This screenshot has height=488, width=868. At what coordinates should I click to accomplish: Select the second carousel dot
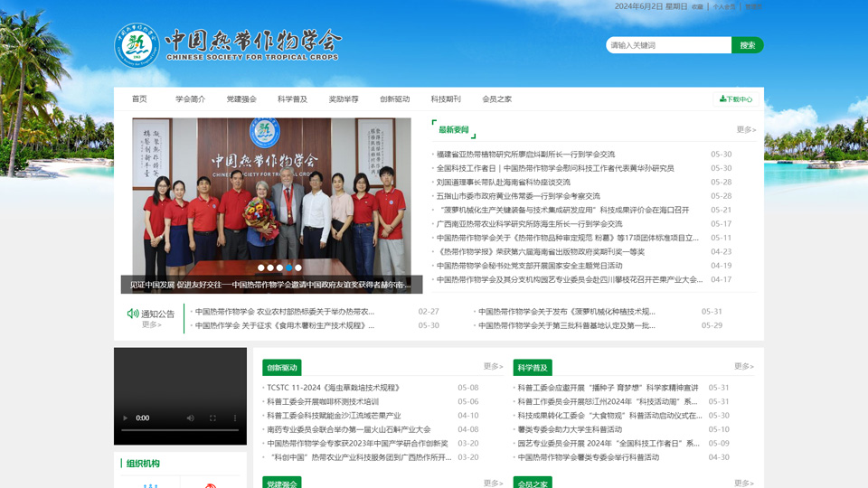point(270,267)
